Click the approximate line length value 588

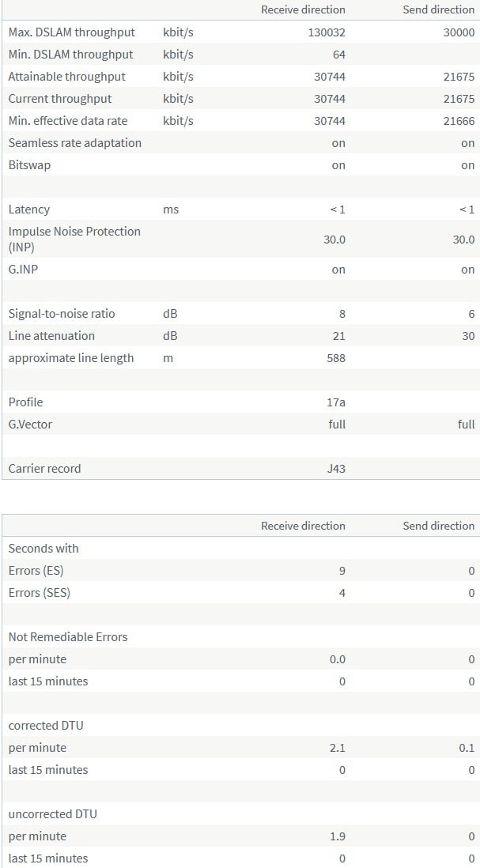click(336, 359)
